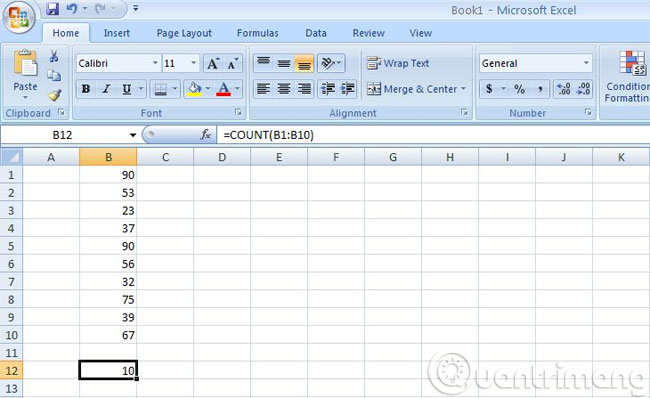Toggle Italic formatting
This screenshot has width=650, height=398.
(x=106, y=89)
